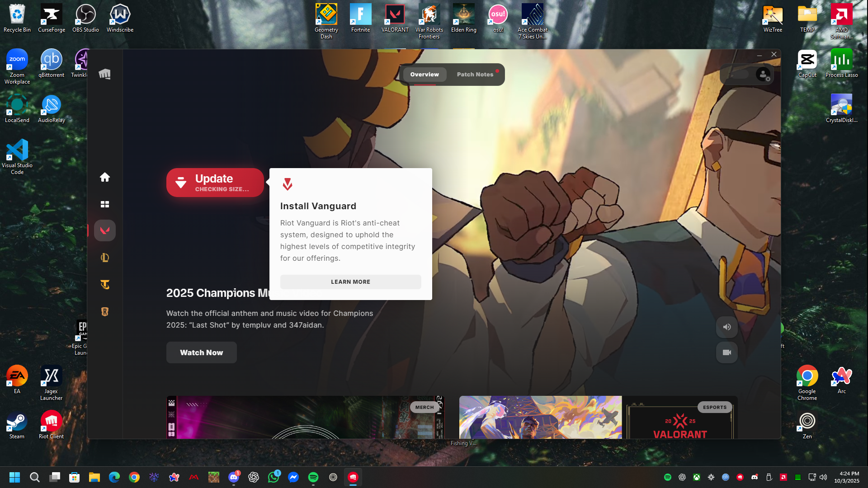Expand the system tray volume control
This screenshot has height=488, width=868.
pyautogui.click(x=823, y=477)
